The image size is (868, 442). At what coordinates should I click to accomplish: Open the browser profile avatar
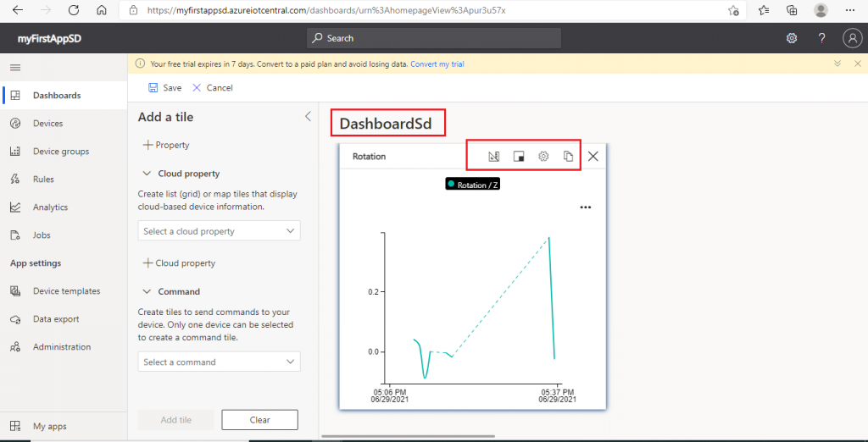[821, 10]
